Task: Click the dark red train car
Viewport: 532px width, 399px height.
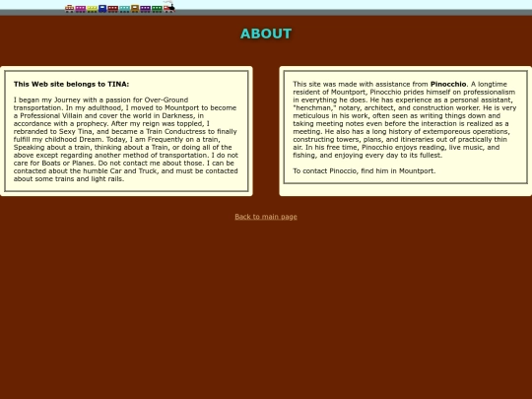Action: [113, 9]
